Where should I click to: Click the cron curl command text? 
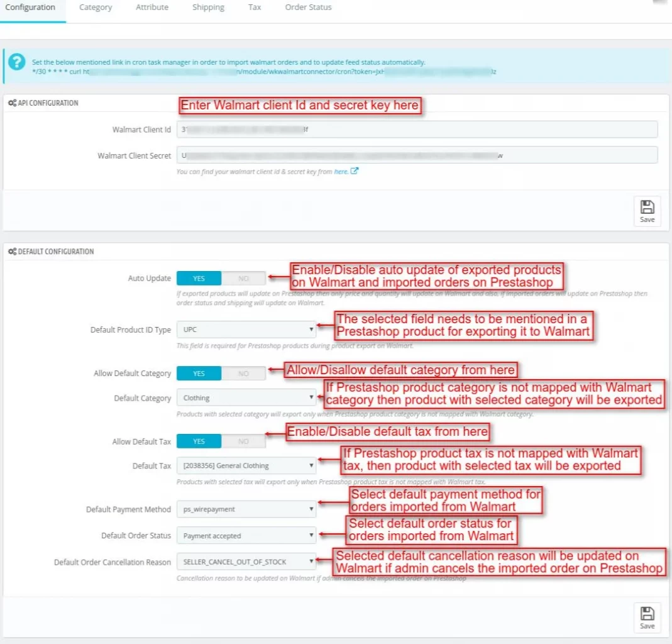pyautogui.click(x=264, y=72)
